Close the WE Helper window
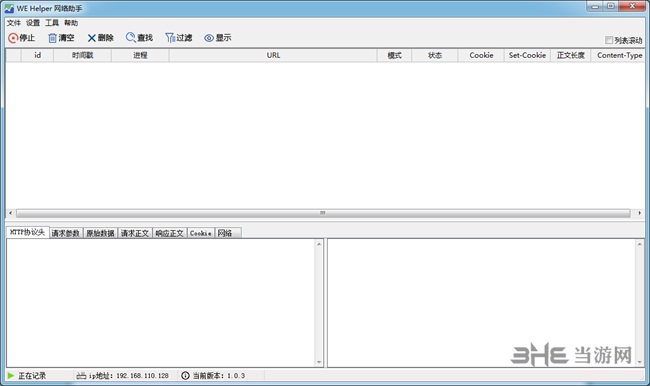This screenshot has height=386, width=650. click(632, 6)
